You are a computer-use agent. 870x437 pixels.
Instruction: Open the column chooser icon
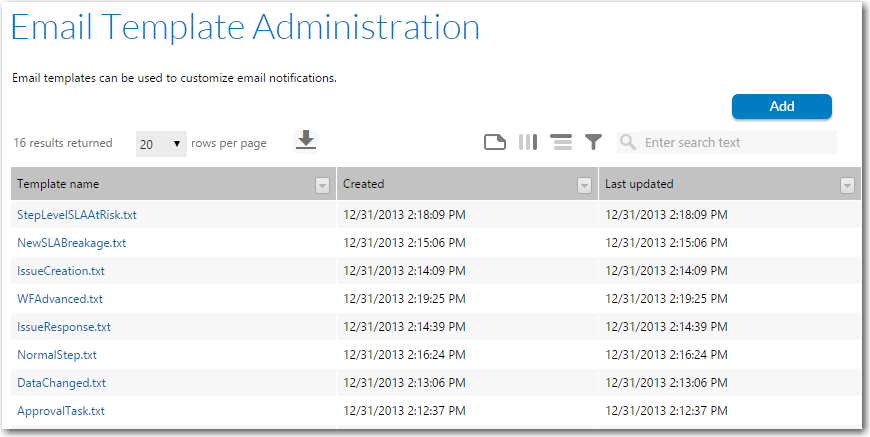528,143
